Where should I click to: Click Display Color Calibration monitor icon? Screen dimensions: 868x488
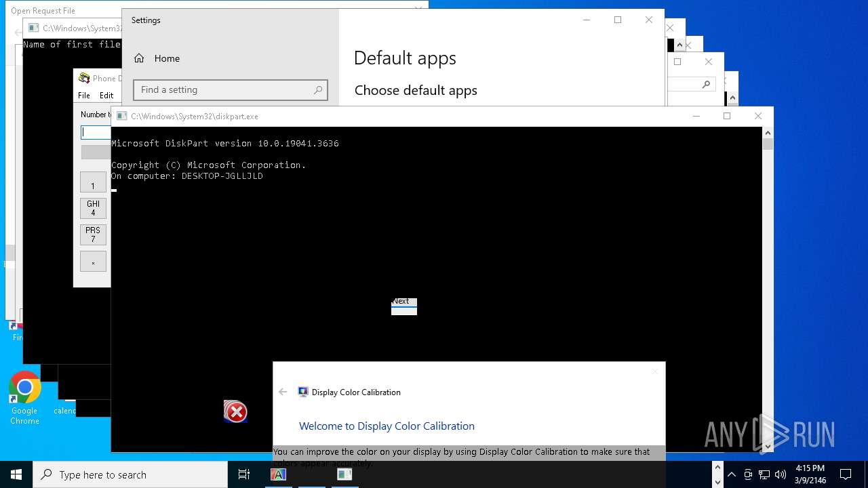[x=303, y=392]
